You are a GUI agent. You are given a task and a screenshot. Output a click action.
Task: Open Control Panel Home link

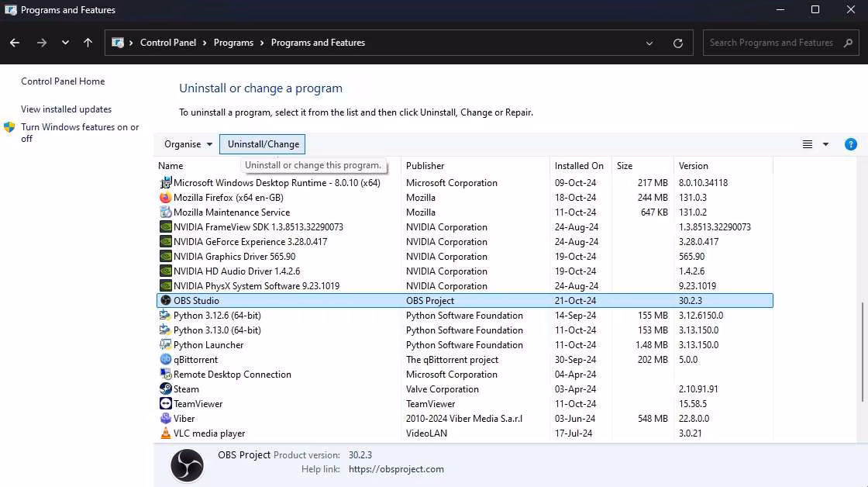[x=63, y=81]
